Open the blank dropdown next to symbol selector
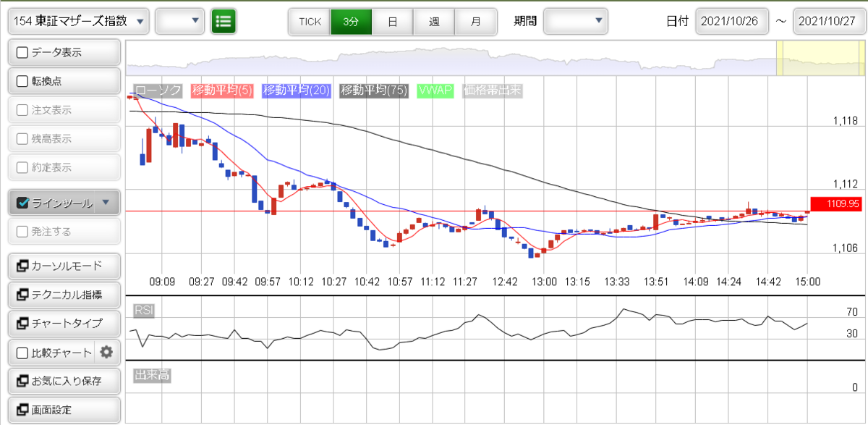This screenshot has height=425, width=868. [x=180, y=21]
